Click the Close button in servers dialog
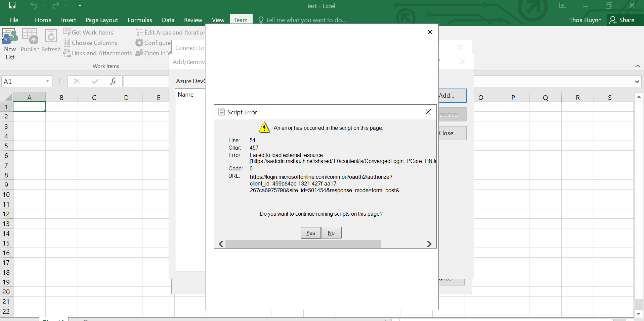The width and height of the screenshot is (644, 321). coord(452,133)
